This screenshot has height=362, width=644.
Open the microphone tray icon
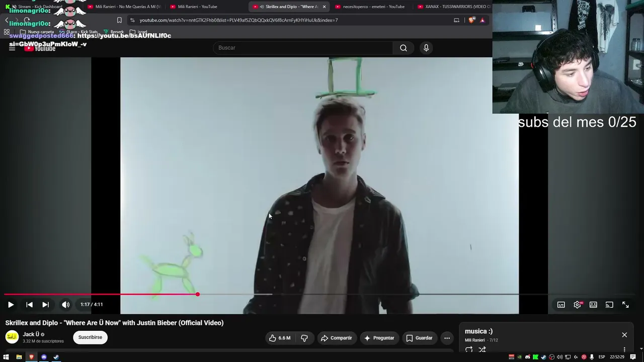point(592,357)
